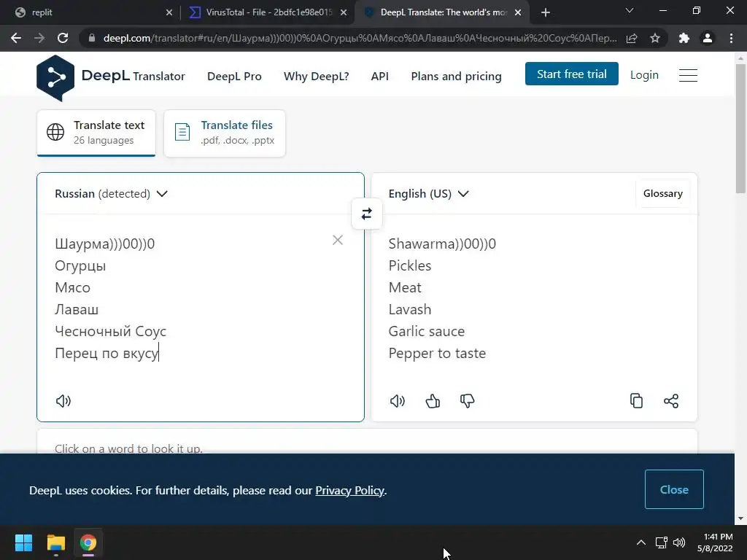This screenshot has height=560, width=747.
Task: Click translated word Meat
Action: pyautogui.click(x=405, y=287)
